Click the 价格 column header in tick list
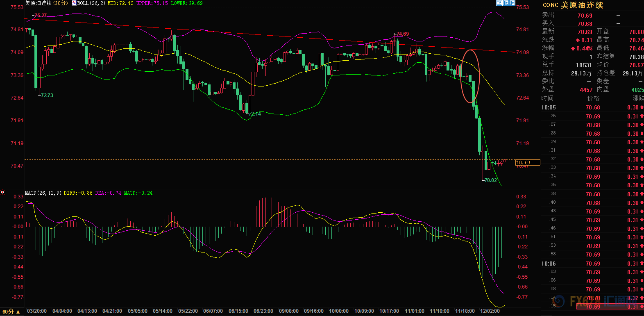This screenshot has height=316, width=644. pyautogui.click(x=593, y=98)
